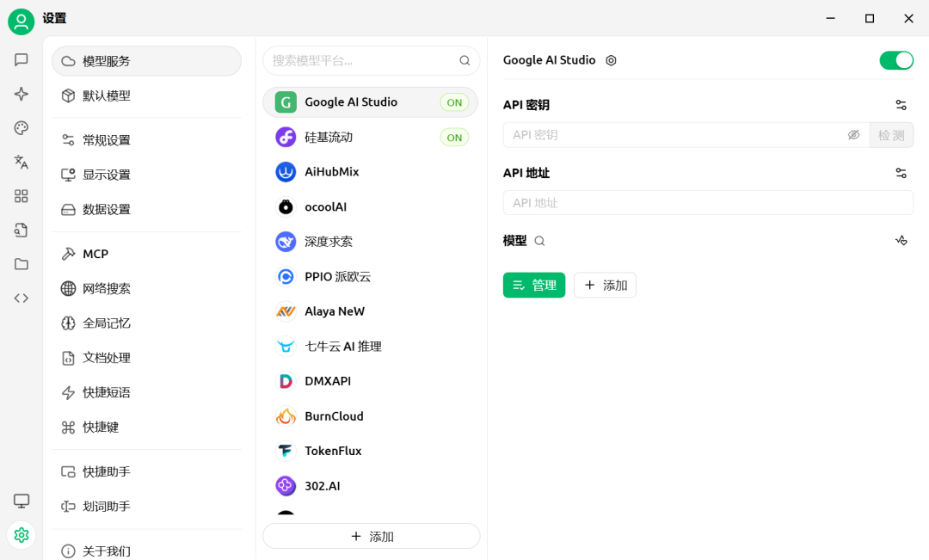929x560 pixels.
Task: Open MCP settings section
Action: click(146, 254)
